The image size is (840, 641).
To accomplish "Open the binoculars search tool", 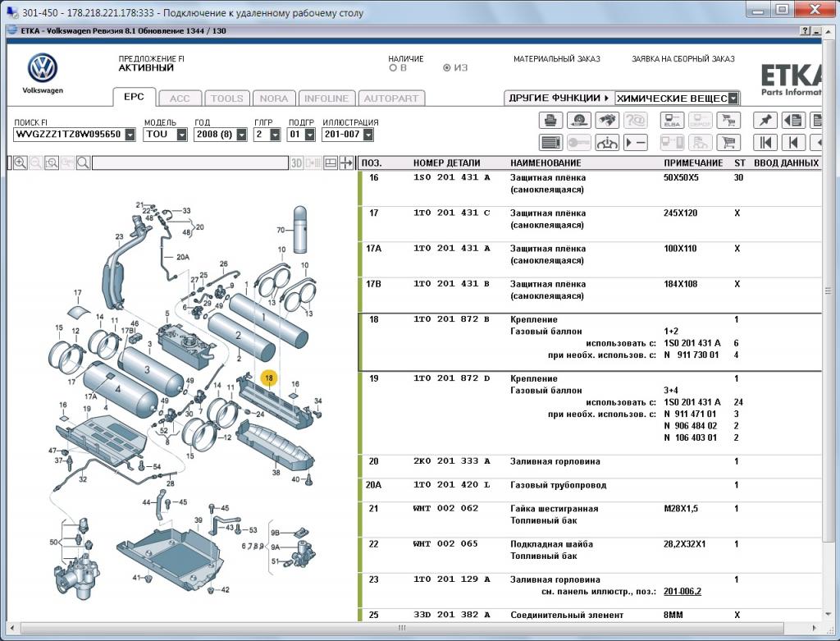I will pyautogui.click(x=607, y=120).
